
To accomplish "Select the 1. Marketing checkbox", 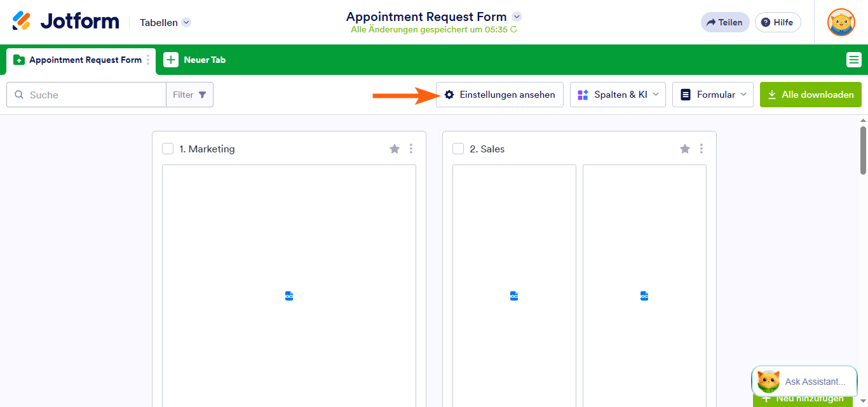I will point(168,149).
